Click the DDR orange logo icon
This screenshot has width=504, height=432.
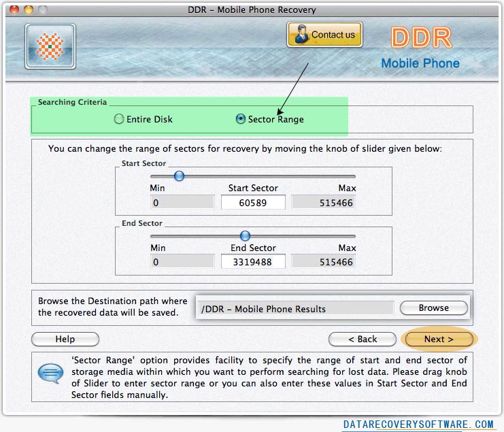point(50,46)
